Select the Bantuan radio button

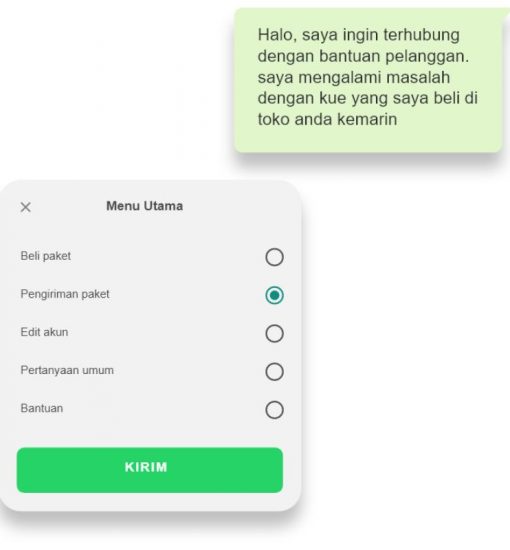[274, 410]
